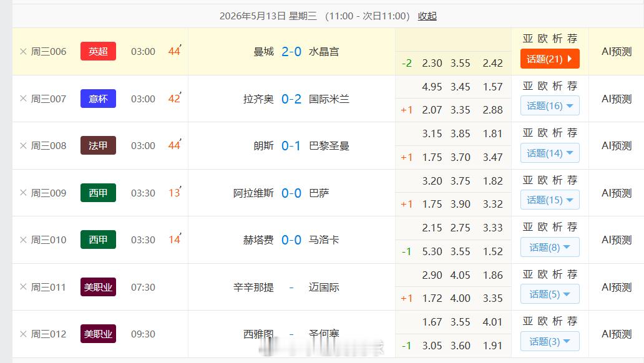The height and width of the screenshot is (363, 644).
Task: Click the 0-2 score of 拉齐奥 match
Action: [291, 99]
